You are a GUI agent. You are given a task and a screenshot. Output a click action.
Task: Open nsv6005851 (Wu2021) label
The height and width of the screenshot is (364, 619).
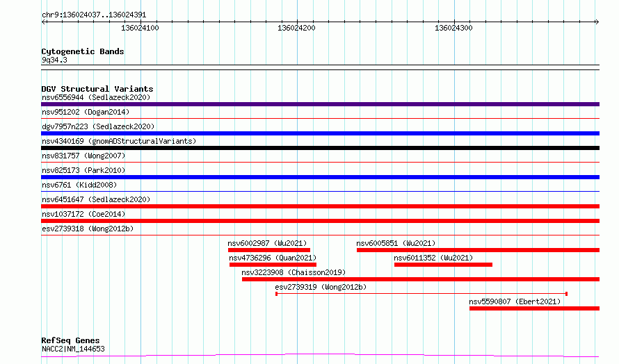click(x=396, y=243)
